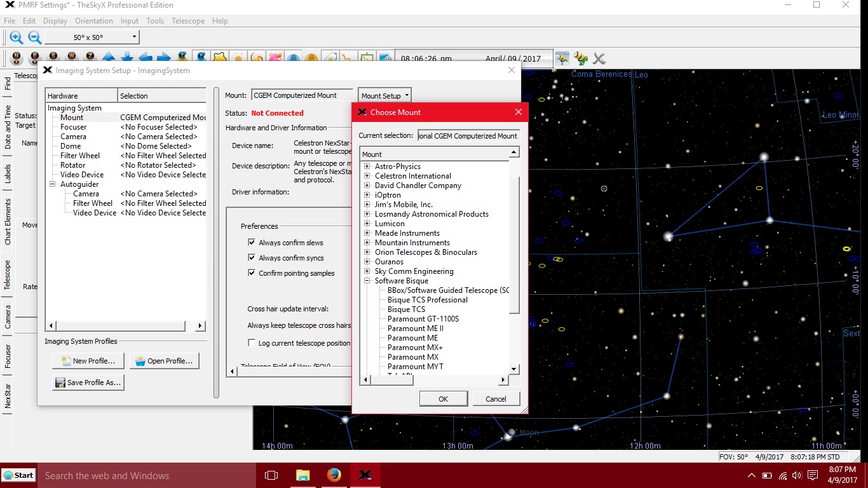The width and height of the screenshot is (868, 488).
Task: Switch to the Camera sidebar tab
Action: [x=8, y=315]
